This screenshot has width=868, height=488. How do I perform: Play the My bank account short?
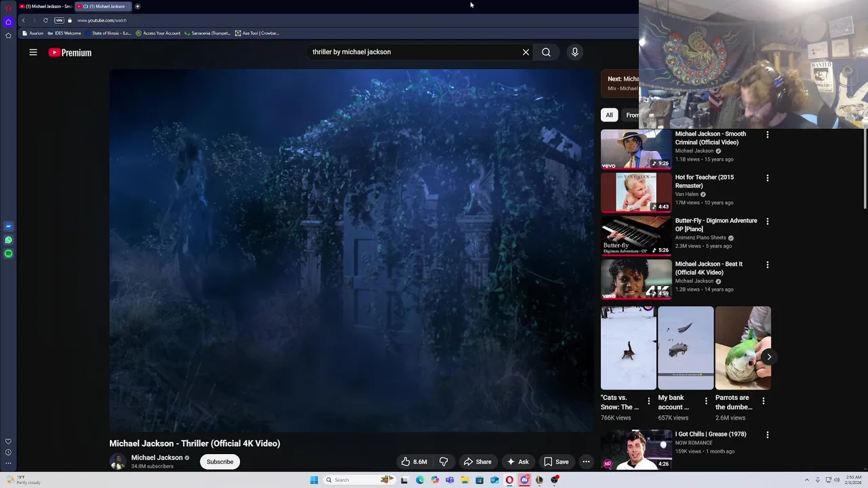(685, 348)
